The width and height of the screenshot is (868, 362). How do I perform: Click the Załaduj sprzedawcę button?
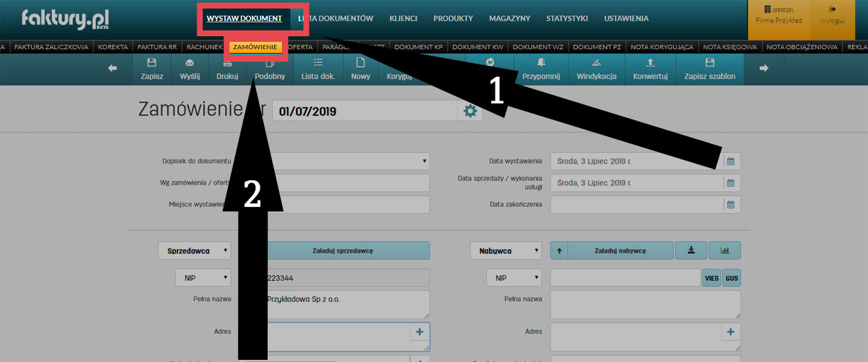coord(342,251)
